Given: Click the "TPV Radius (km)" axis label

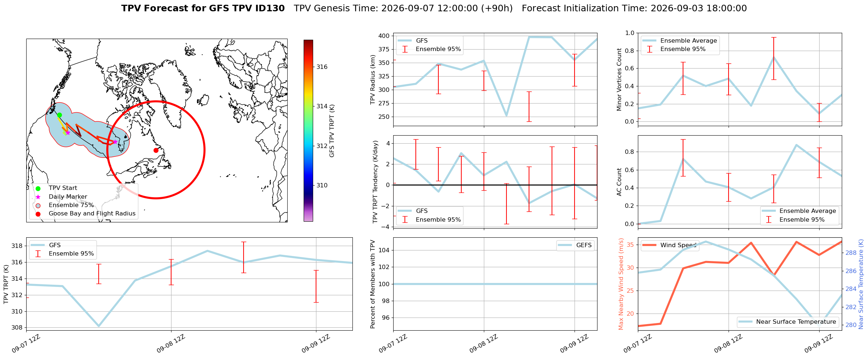Looking at the screenshot, I should click(373, 79).
